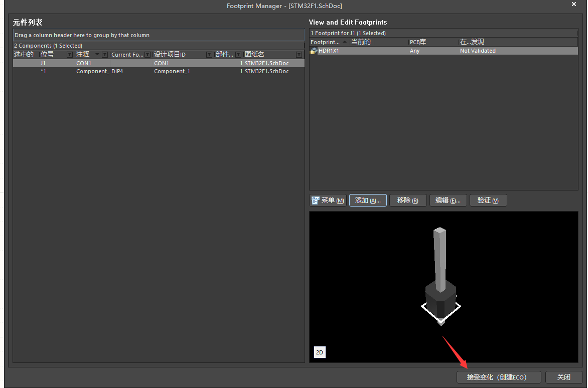Open filter icon on 设计项目ID column
Screen dimensions: 588x388
[209, 55]
